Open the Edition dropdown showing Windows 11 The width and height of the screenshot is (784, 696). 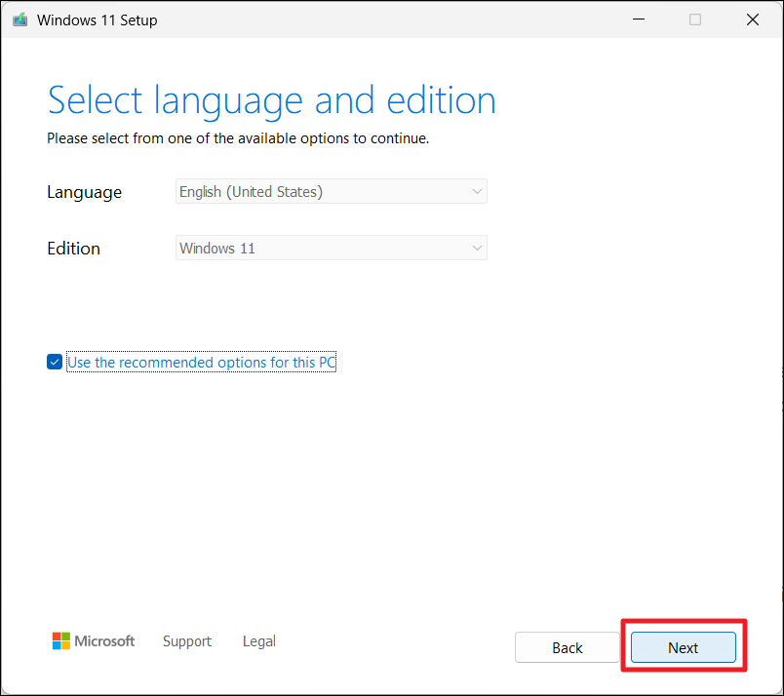[x=331, y=249]
